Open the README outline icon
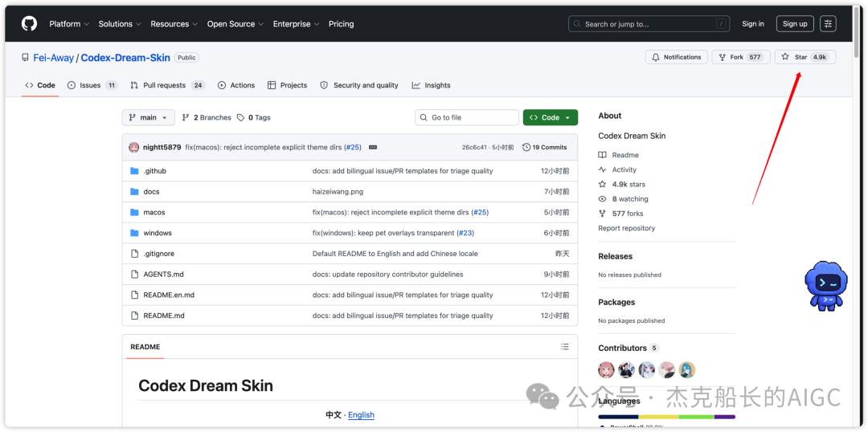Image resolution: width=868 pixels, height=432 pixels. point(565,347)
